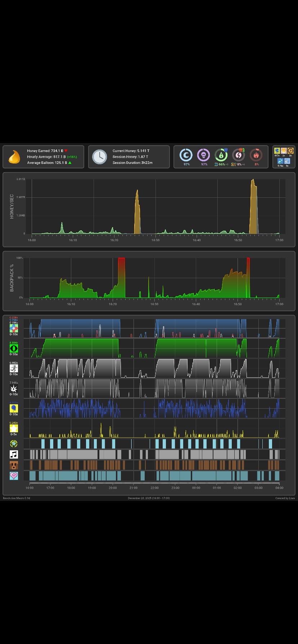
Task: Click the red full-backpack bar near 16:52
Action: pyautogui.click(x=248, y=277)
